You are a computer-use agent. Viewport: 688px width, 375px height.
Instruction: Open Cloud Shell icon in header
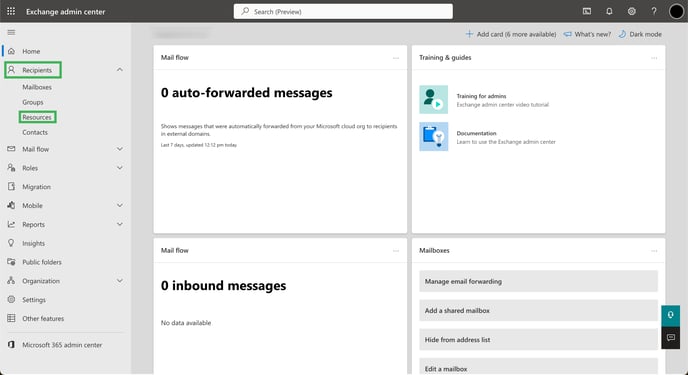tap(587, 11)
